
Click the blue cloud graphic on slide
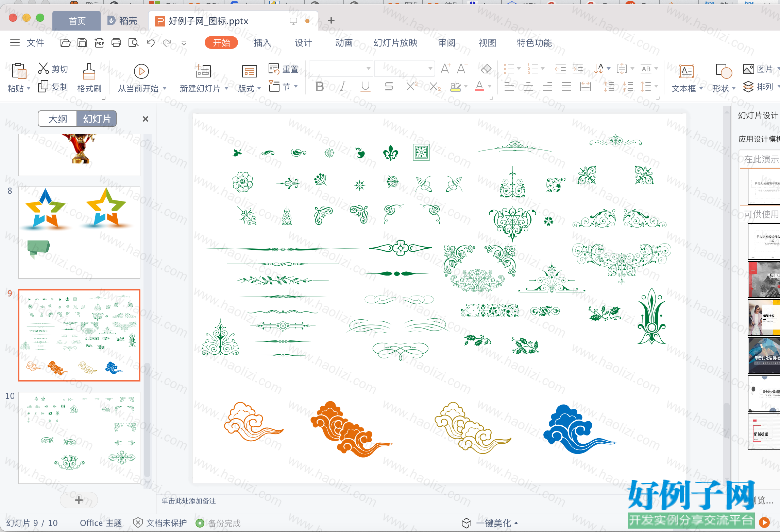(x=579, y=429)
